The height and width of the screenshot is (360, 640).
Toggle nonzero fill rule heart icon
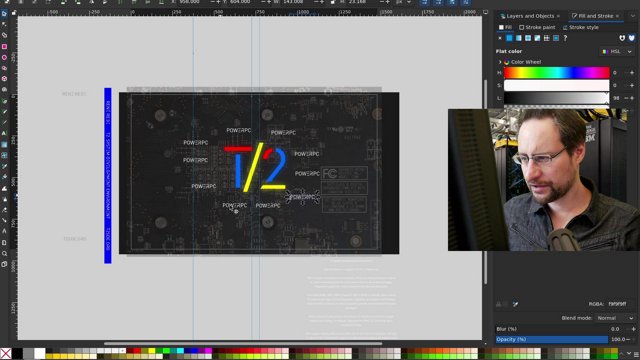[632, 38]
